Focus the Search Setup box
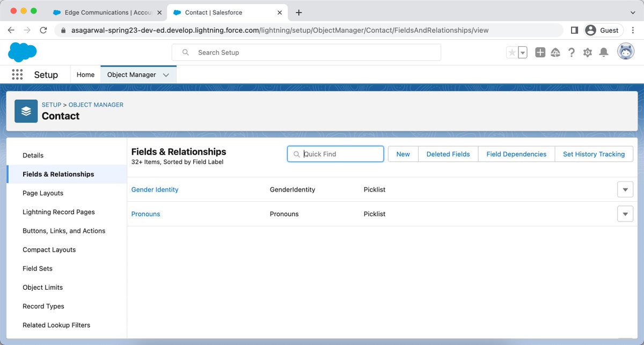Image resolution: width=644 pixels, height=345 pixels. click(x=306, y=52)
